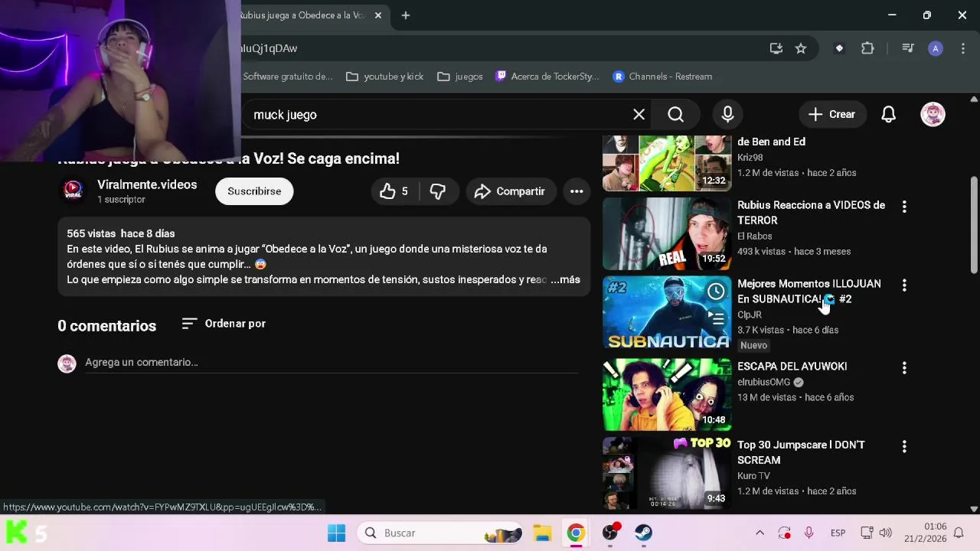Open Chrome media control icon
The height and width of the screenshot is (551, 980).
coord(908,48)
